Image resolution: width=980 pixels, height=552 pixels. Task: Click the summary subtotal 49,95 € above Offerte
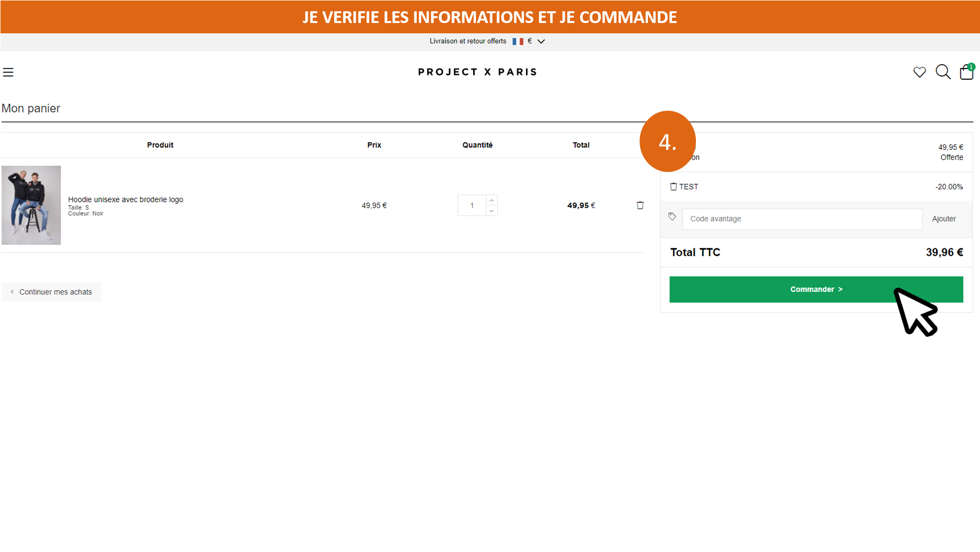coord(951,147)
